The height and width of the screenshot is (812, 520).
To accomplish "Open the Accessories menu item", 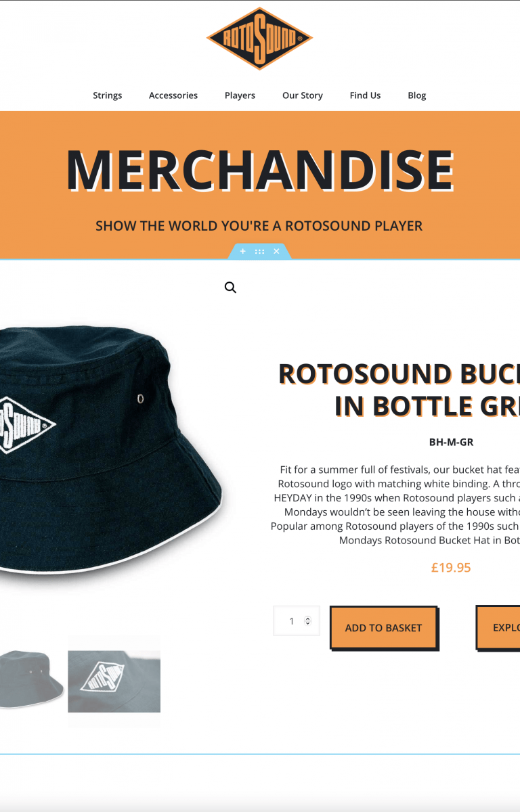I will coord(173,95).
